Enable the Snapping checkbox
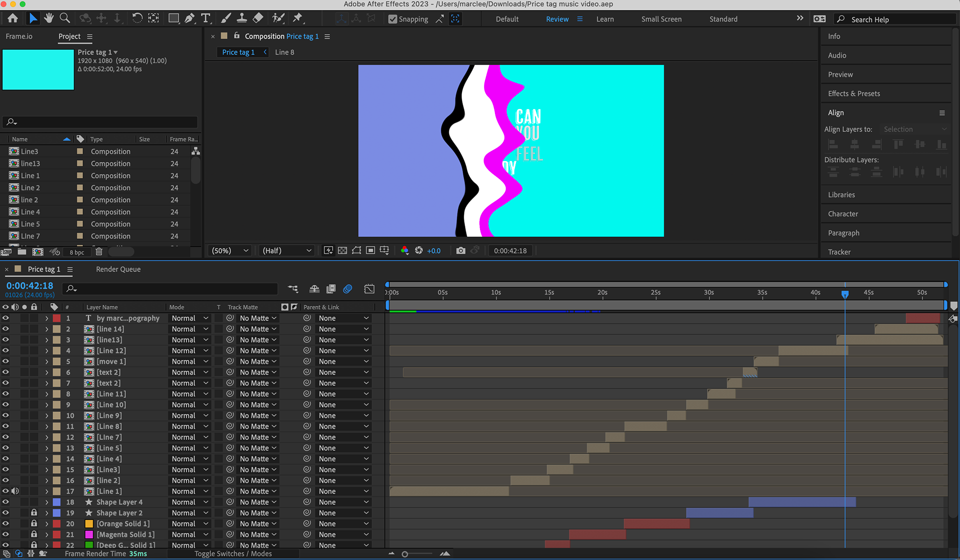960x560 pixels. click(392, 19)
